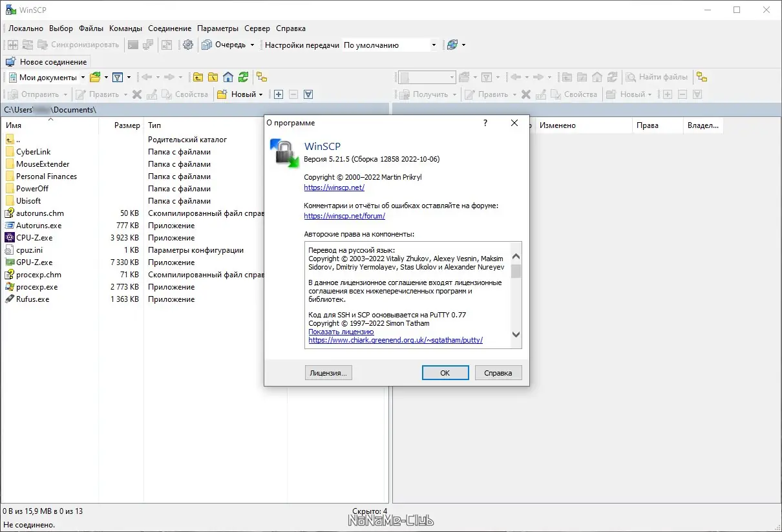Select the Новое соединение tab
This screenshot has width=782, height=532.
click(x=47, y=62)
